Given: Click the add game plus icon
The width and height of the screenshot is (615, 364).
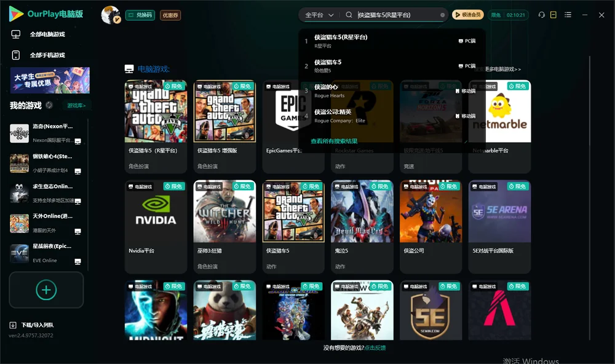Looking at the screenshot, I should tap(46, 290).
